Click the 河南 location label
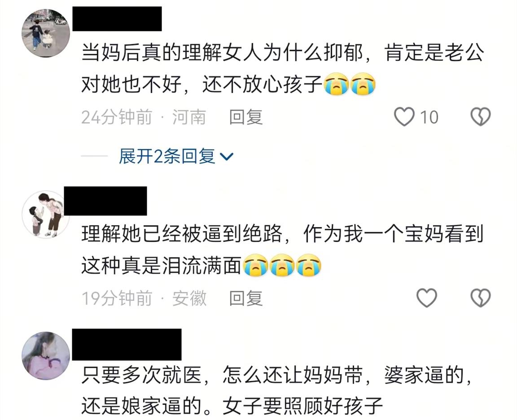 coord(189,117)
